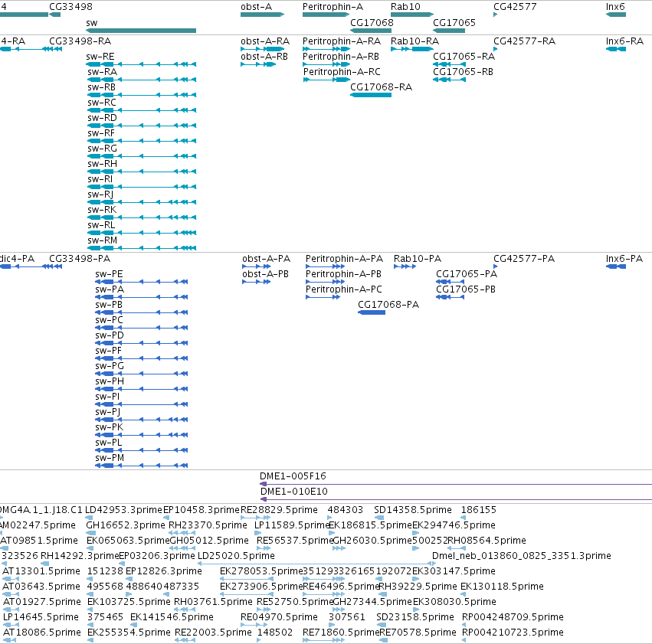Select transcript sw-RM

pos(142,248)
